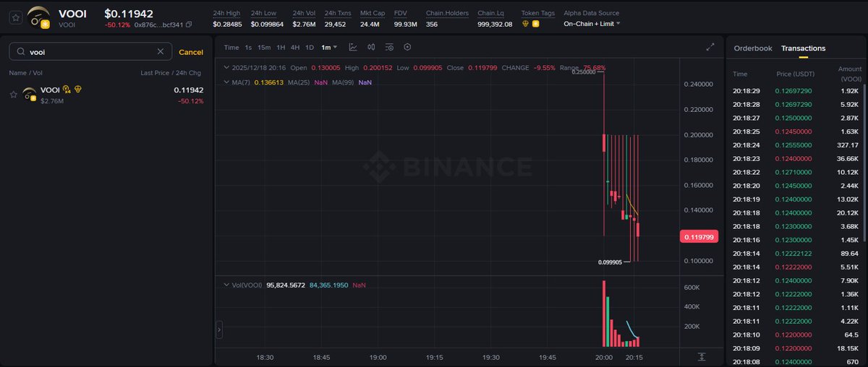Image resolution: width=868 pixels, height=367 pixels.
Task: Expand the left side panel arrow
Action: 219,330
